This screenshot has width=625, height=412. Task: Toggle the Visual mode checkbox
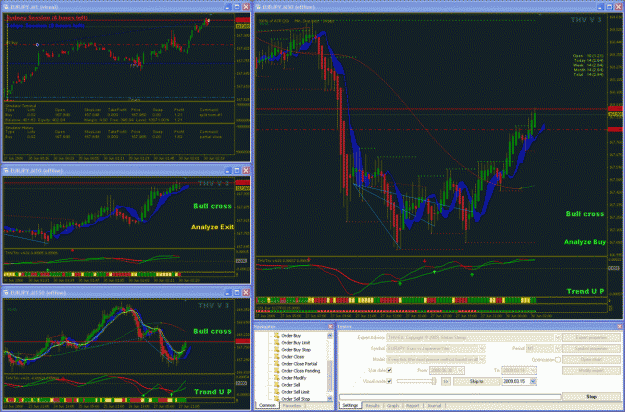click(x=389, y=381)
